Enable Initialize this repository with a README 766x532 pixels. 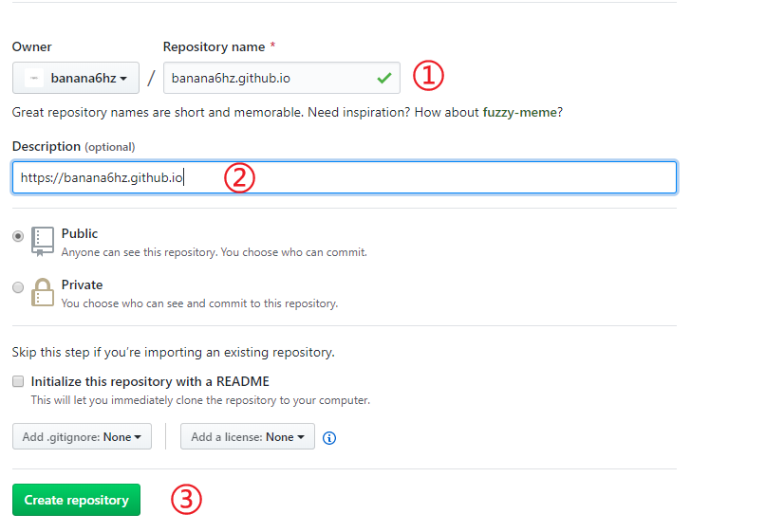pyautogui.click(x=18, y=381)
